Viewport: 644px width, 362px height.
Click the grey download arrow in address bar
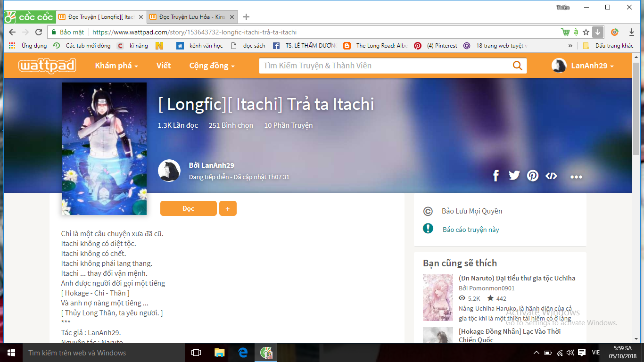click(598, 32)
